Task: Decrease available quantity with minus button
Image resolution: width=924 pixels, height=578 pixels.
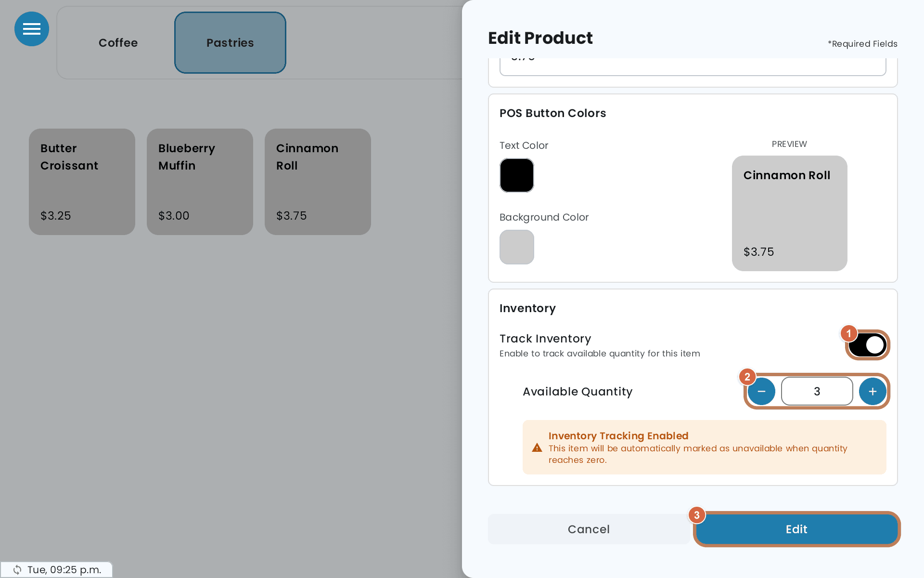Action: pyautogui.click(x=761, y=391)
